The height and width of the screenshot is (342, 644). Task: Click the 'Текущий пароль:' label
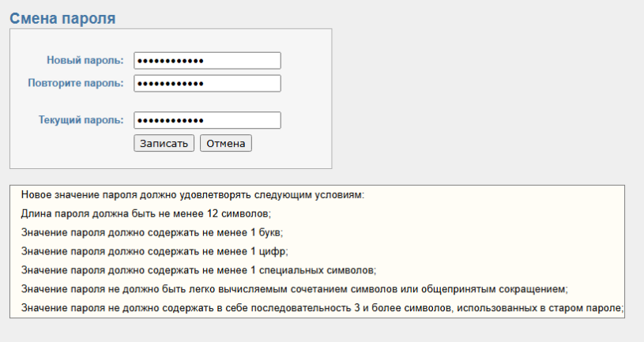click(81, 120)
